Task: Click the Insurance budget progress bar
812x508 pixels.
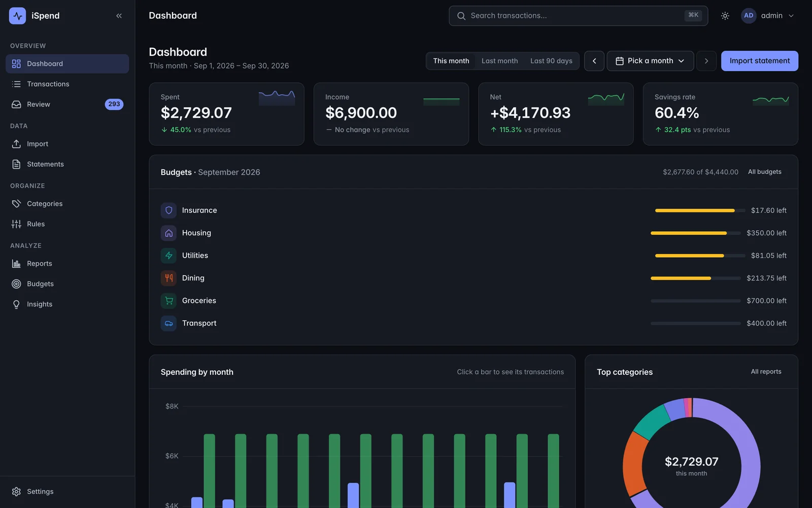Action: point(700,210)
